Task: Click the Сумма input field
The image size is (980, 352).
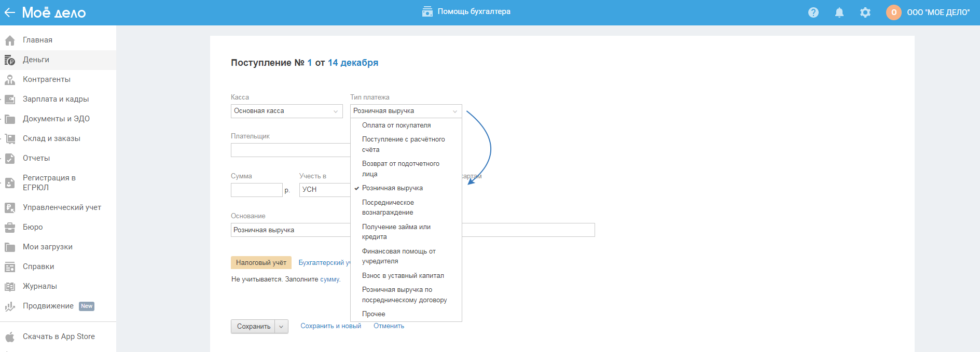Action: click(x=256, y=190)
